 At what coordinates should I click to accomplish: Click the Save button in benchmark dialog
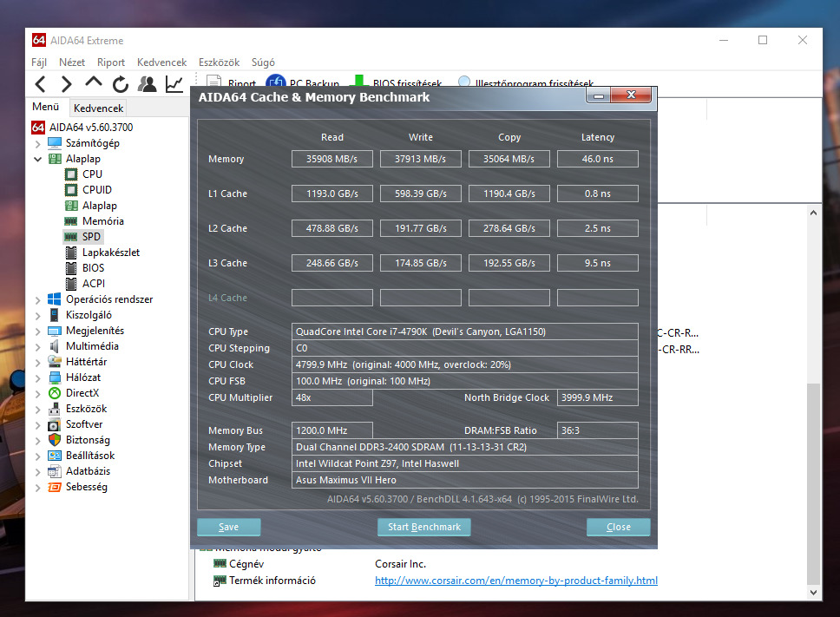[x=229, y=527]
